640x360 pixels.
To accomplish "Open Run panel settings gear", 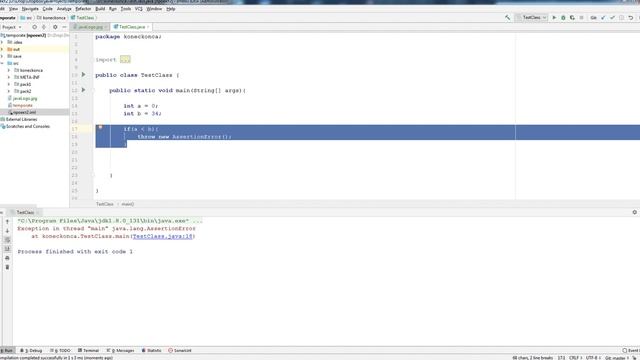I will (x=634, y=212).
